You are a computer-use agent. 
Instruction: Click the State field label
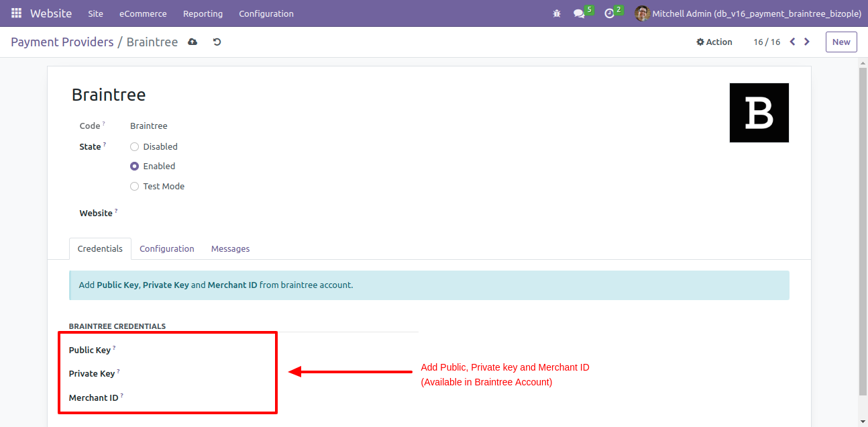tap(90, 146)
